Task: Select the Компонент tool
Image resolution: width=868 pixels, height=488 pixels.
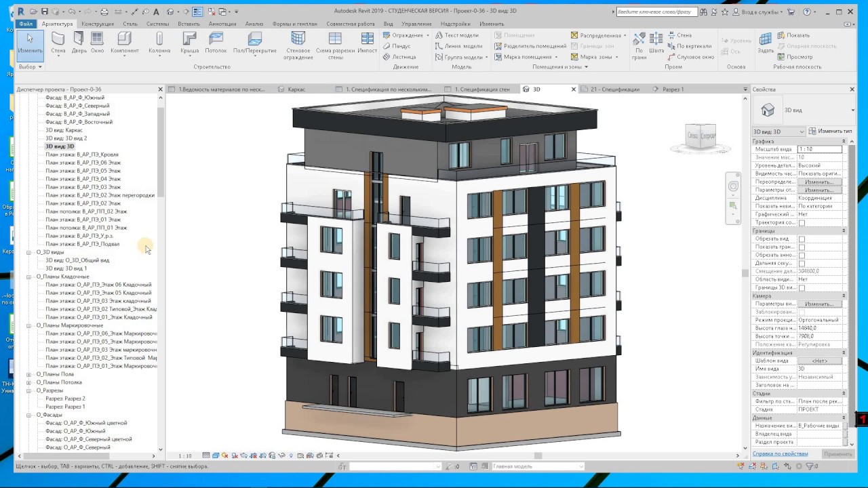Action: click(x=125, y=43)
